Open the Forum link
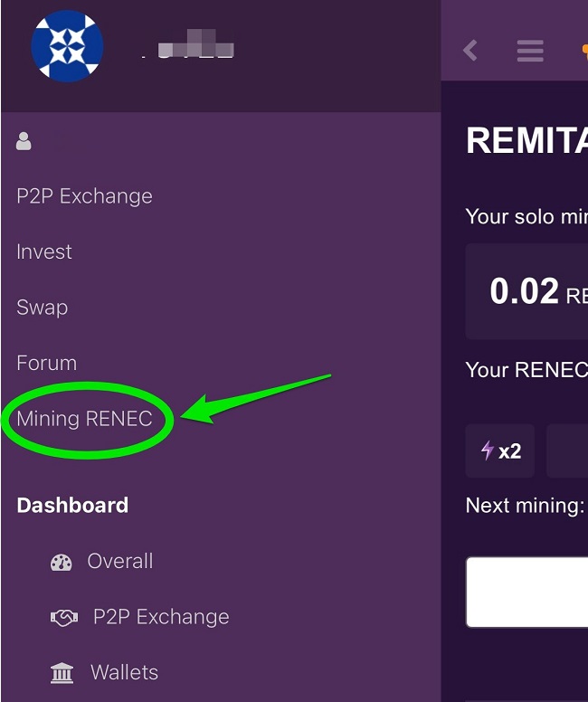 click(x=47, y=364)
